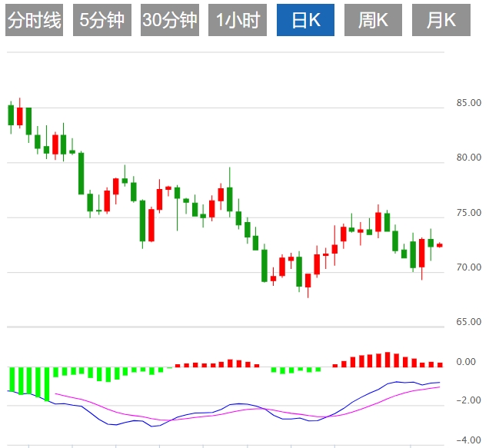The height and width of the screenshot is (448, 489).
Task: Click the 85.00 price axis label
Action: (468, 103)
